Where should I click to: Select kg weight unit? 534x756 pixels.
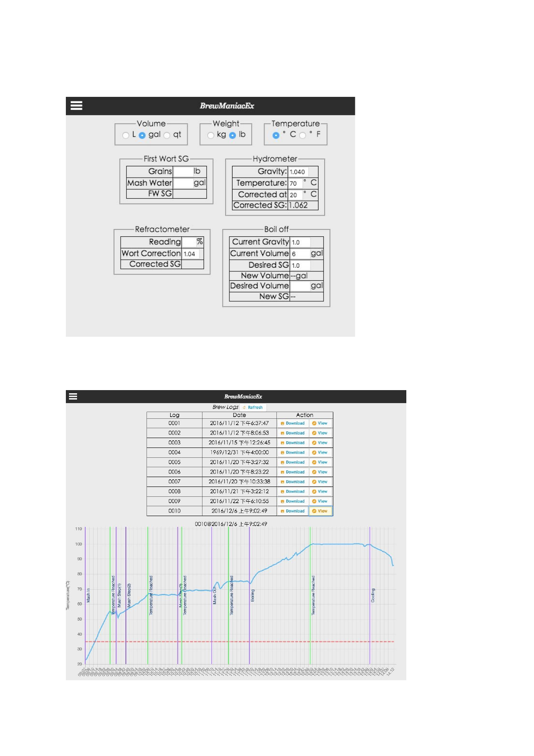(211, 135)
